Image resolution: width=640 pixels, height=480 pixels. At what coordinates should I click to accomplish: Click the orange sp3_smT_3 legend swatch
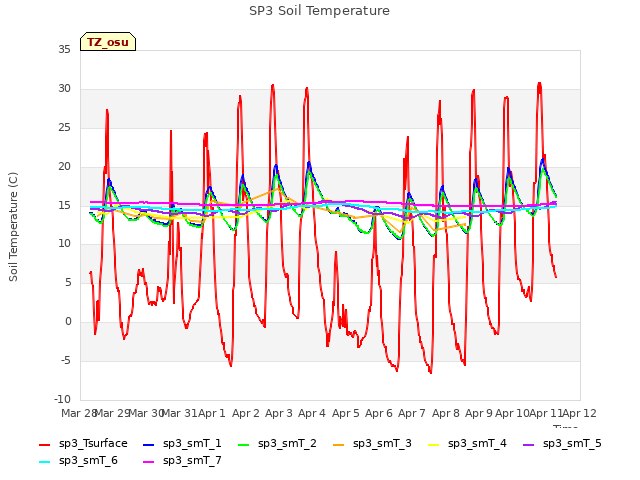point(339,444)
